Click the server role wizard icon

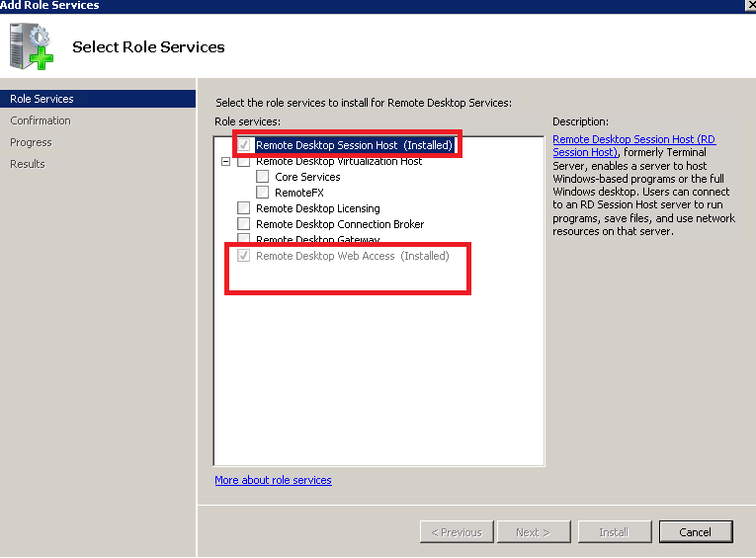tap(32, 46)
